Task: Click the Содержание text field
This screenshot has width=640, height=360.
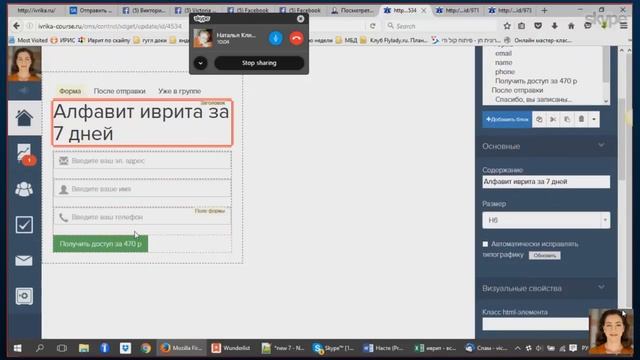Action: [546, 182]
